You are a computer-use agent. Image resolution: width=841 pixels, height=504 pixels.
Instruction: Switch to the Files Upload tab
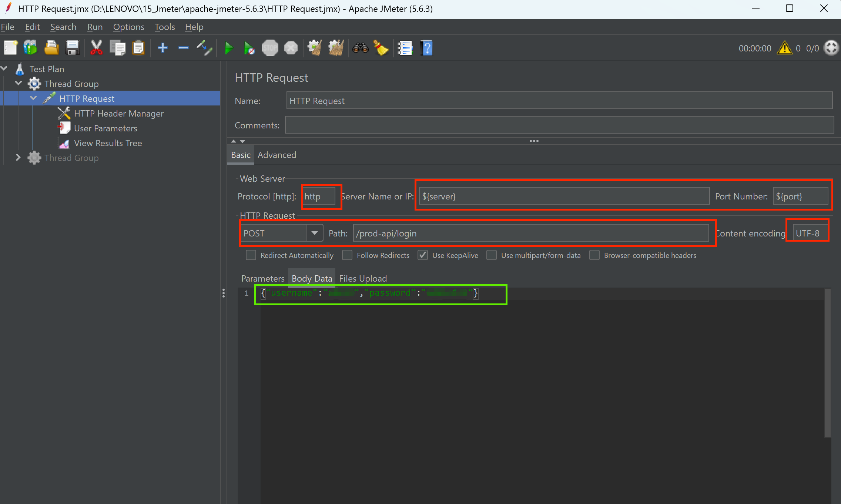pyautogui.click(x=363, y=279)
